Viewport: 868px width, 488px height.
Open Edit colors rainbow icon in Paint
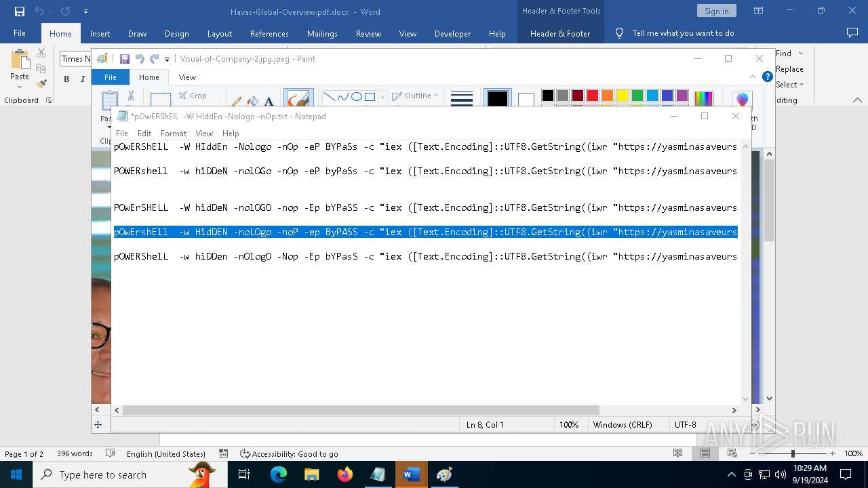point(703,99)
